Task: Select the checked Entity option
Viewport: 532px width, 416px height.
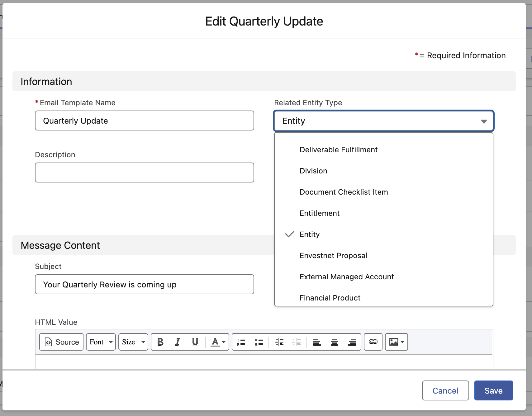Action: pyautogui.click(x=384, y=234)
